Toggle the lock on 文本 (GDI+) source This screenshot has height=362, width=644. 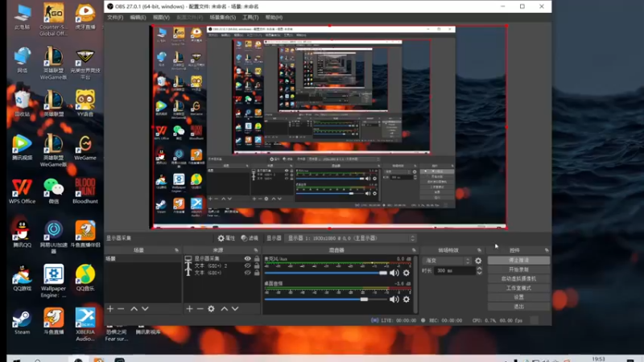pyautogui.click(x=257, y=273)
